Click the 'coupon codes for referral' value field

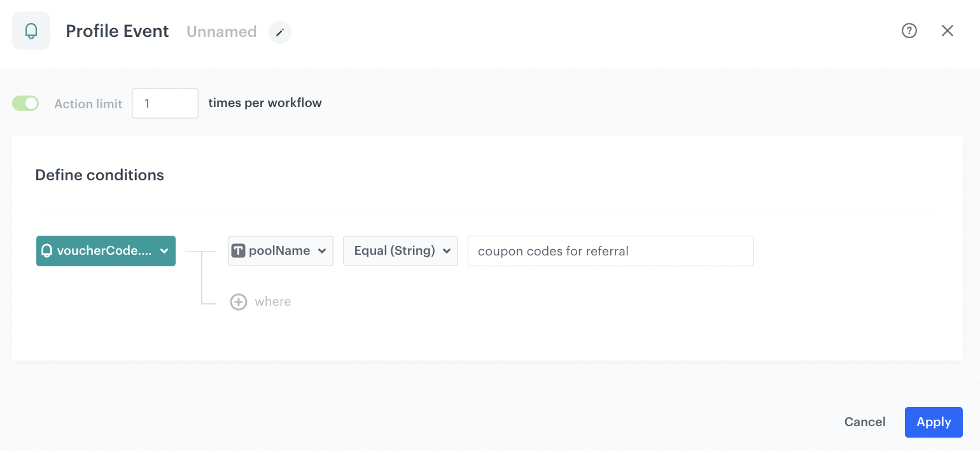coord(610,251)
